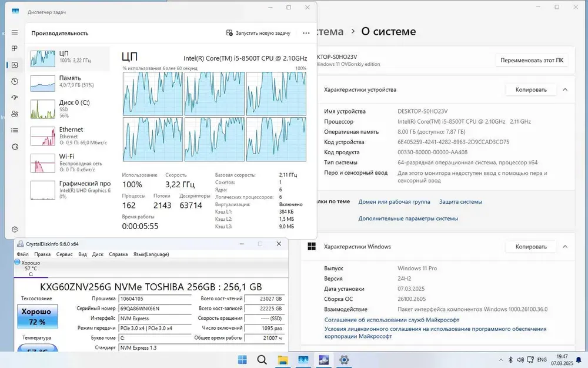Open Processes page icon in Task Manager sidebar
Screen dimensions: 588x368
coord(15,48)
